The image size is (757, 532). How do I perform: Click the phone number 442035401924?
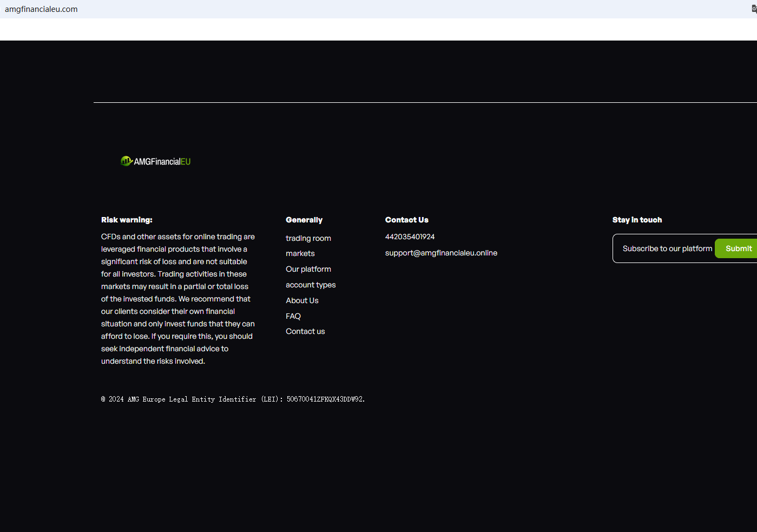click(410, 237)
